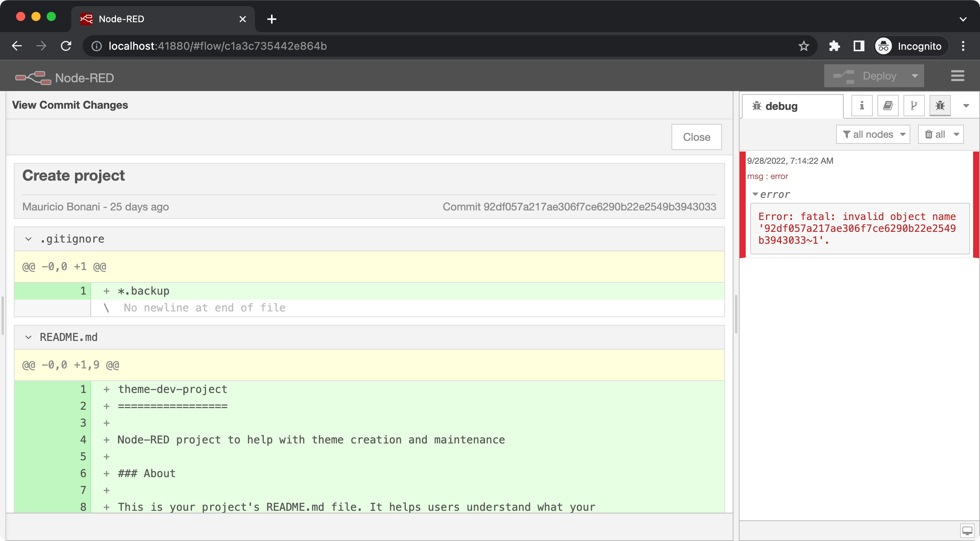The width and height of the screenshot is (980, 541).
Task: Select the debug sidebar bug icon
Action: click(x=940, y=106)
